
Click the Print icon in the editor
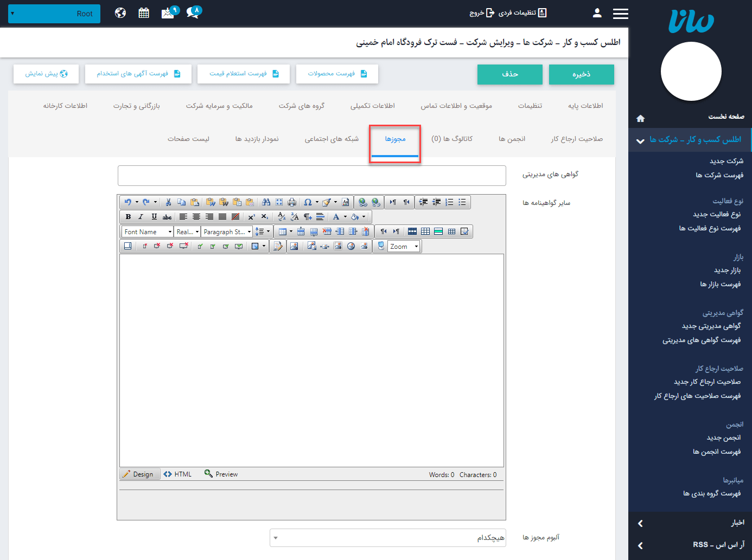(x=292, y=202)
